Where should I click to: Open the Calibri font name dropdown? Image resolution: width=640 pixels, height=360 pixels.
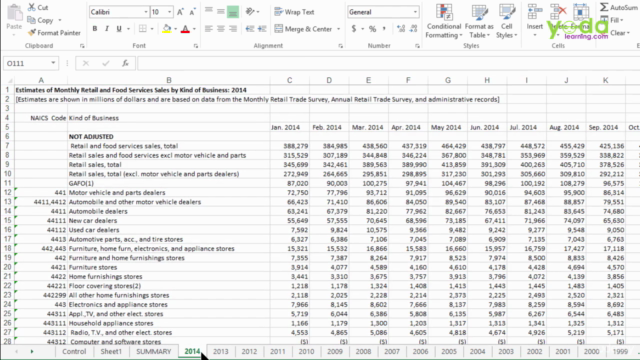point(146,12)
